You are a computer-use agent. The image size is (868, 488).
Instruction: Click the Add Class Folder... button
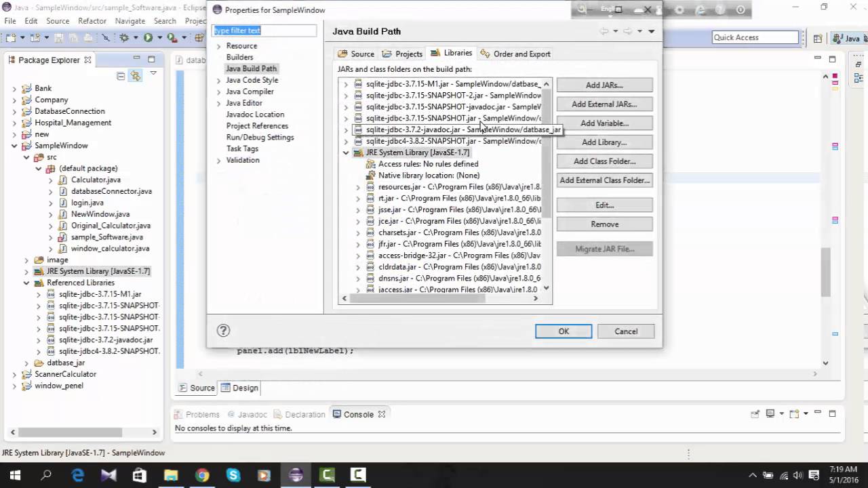coord(604,161)
